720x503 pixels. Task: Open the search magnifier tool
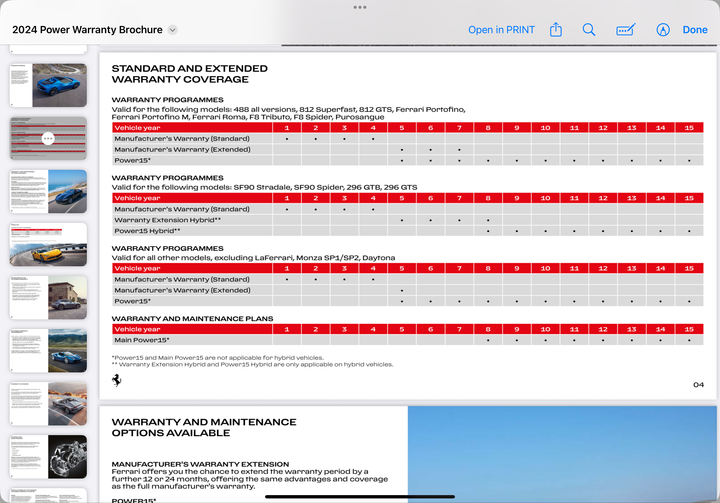(589, 30)
